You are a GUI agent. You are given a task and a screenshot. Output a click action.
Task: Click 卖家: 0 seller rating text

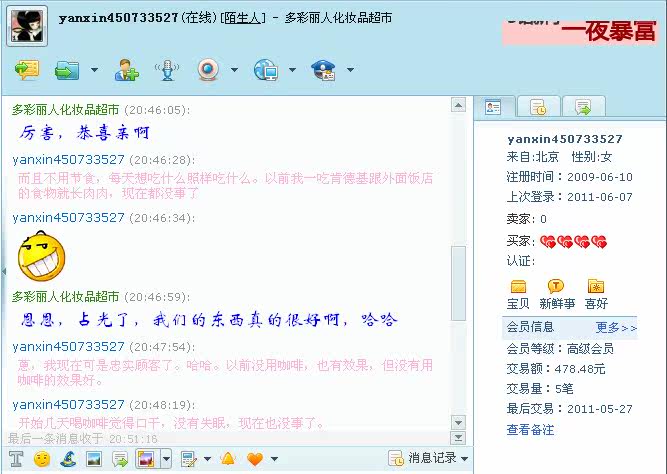pyautogui.click(x=526, y=219)
